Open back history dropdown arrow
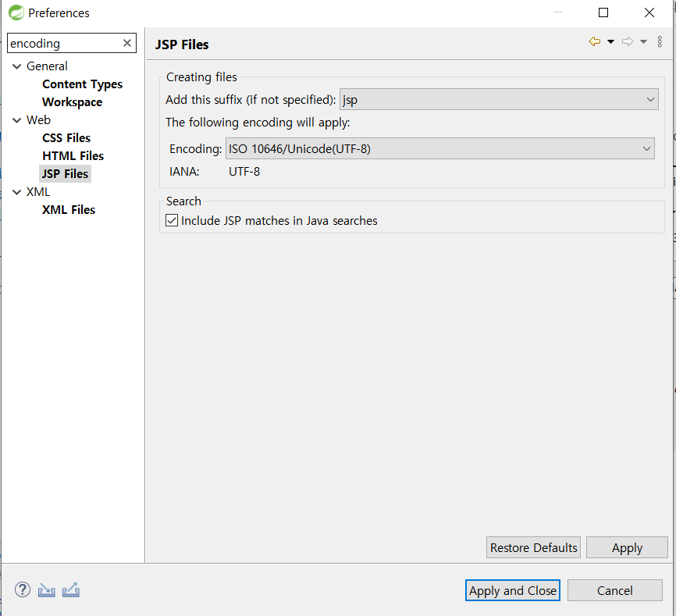 coord(610,42)
